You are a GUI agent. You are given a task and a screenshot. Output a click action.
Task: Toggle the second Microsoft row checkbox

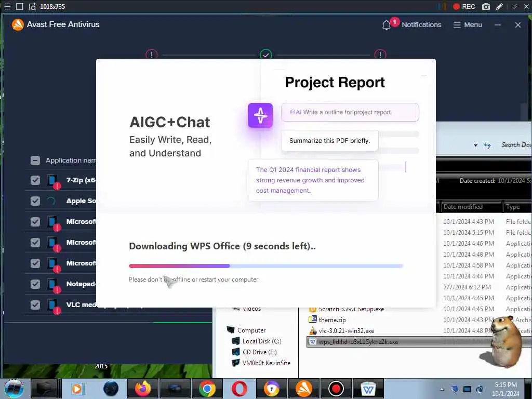tap(35, 242)
